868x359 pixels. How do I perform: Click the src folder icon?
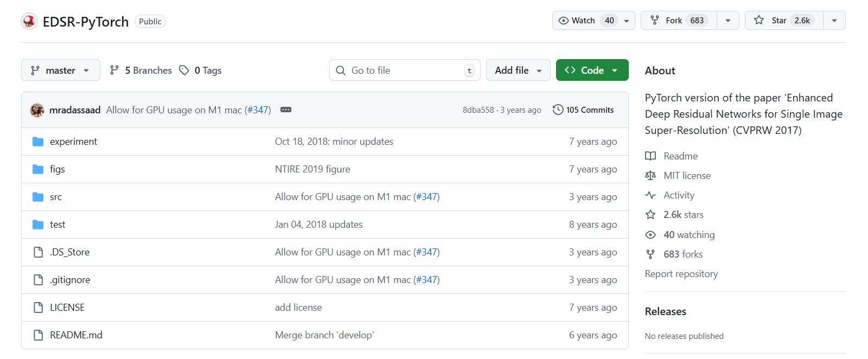tap(38, 197)
